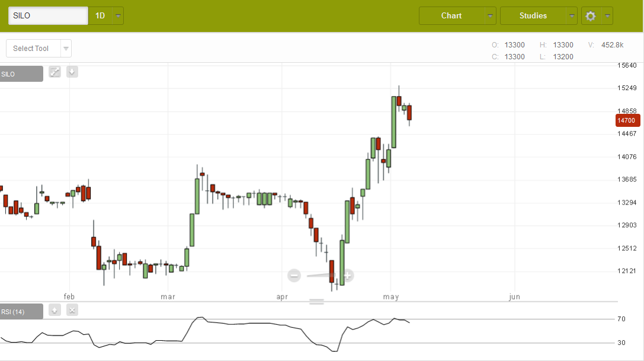Click the expand icon beside the SILO label
Viewport: 644px width, 361px height.
55,72
